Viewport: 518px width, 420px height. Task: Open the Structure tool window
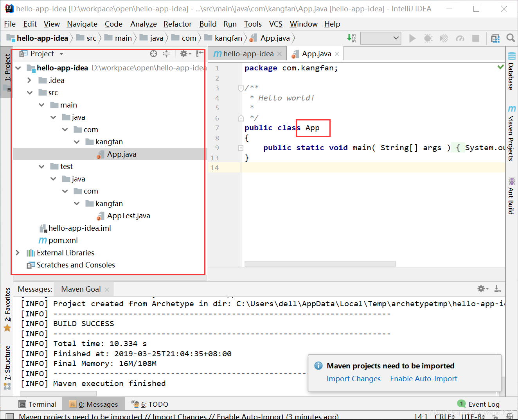pos(7,367)
